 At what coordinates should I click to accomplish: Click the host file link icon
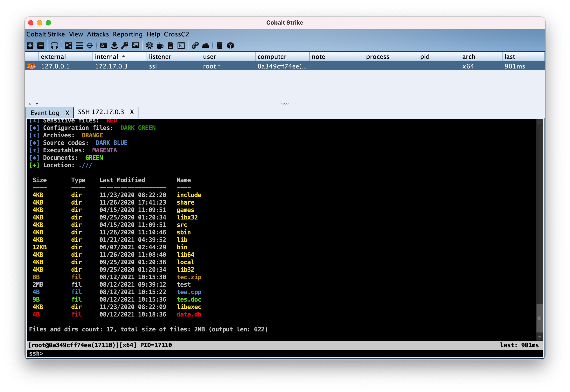195,45
